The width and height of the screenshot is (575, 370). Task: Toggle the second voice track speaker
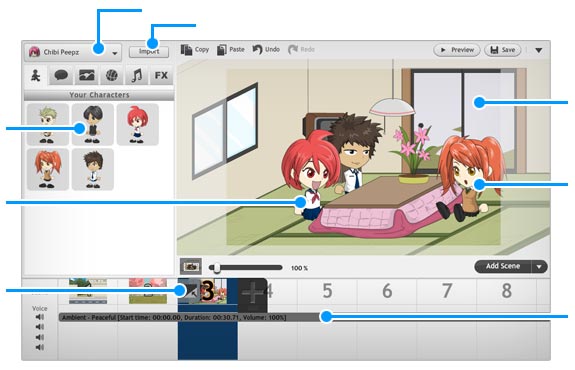pyautogui.click(x=40, y=327)
